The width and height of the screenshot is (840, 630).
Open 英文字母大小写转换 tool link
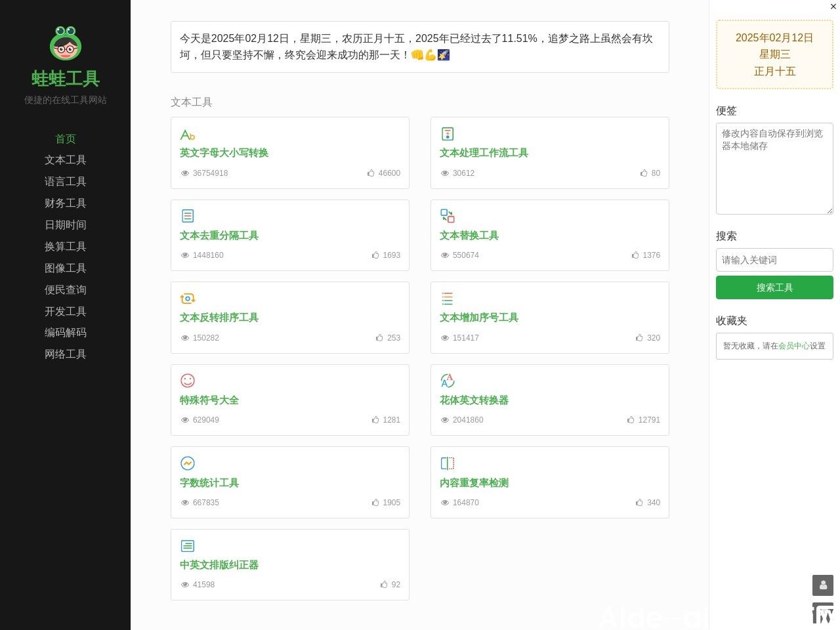click(x=224, y=153)
